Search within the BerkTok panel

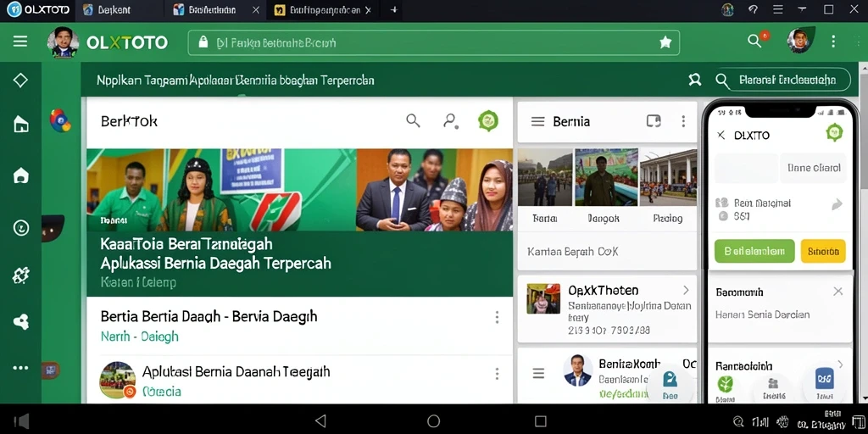point(413,120)
